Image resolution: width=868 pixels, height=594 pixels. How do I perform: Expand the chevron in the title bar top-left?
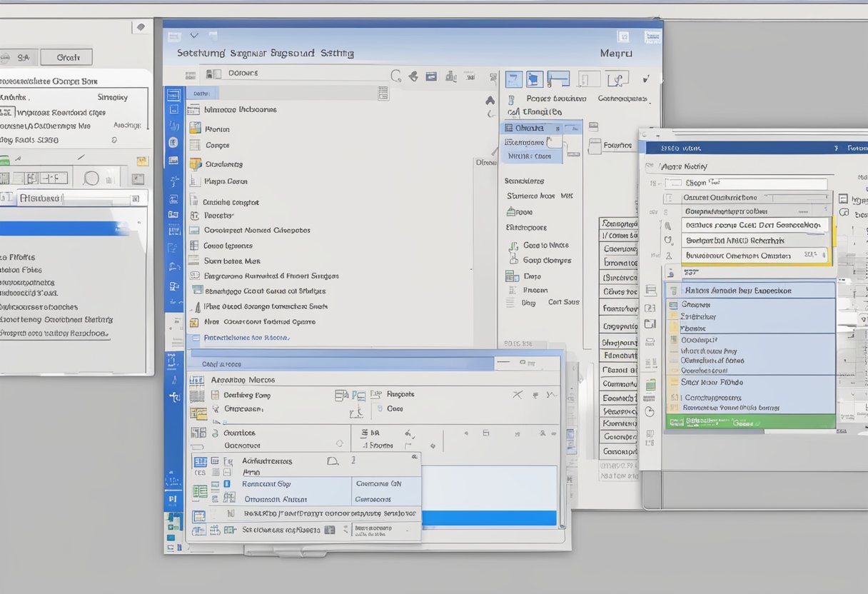pyautogui.click(x=194, y=34)
